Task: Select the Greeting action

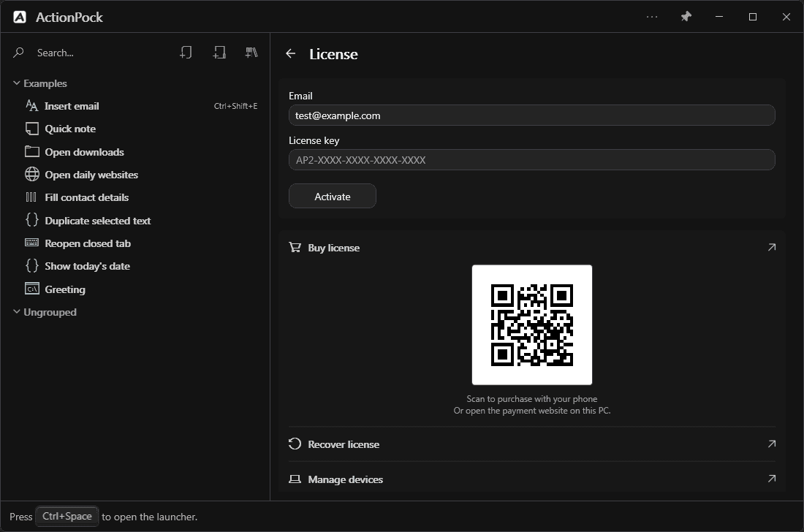Action: tap(135, 289)
